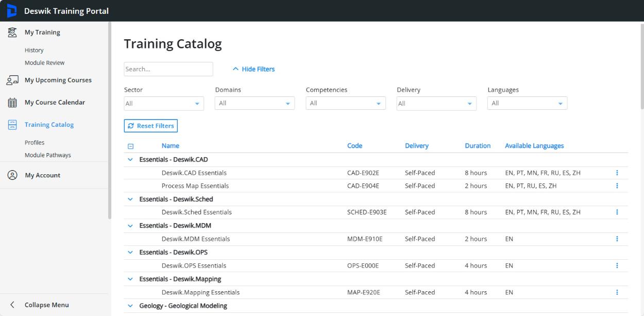Open the three-dot menu for Deswik.Mapping Essentials
Image resolution: width=644 pixels, height=316 pixels.
[x=617, y=292]
